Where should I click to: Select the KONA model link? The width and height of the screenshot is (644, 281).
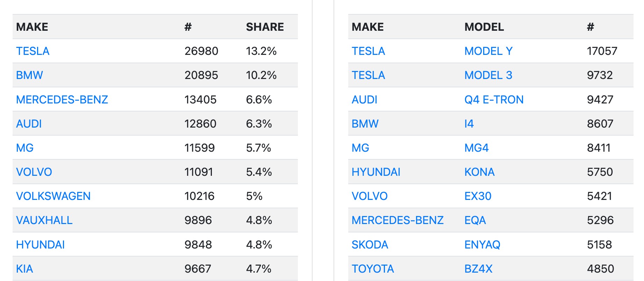pos(479,172)
